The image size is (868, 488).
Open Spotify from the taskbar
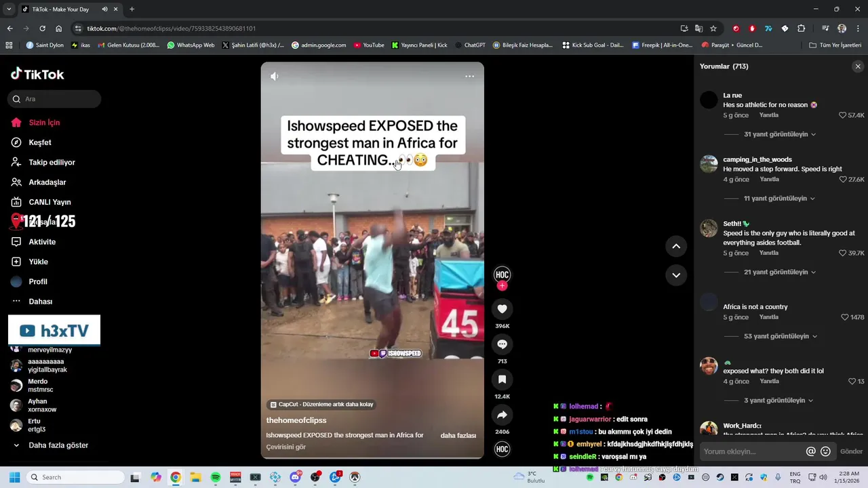tap(216, 477)
